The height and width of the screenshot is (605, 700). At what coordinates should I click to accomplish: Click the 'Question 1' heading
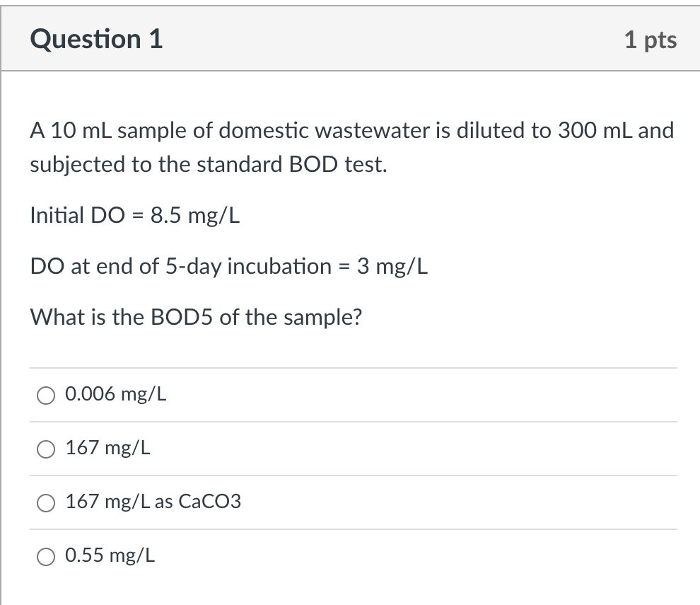click(x=96, y=39)
